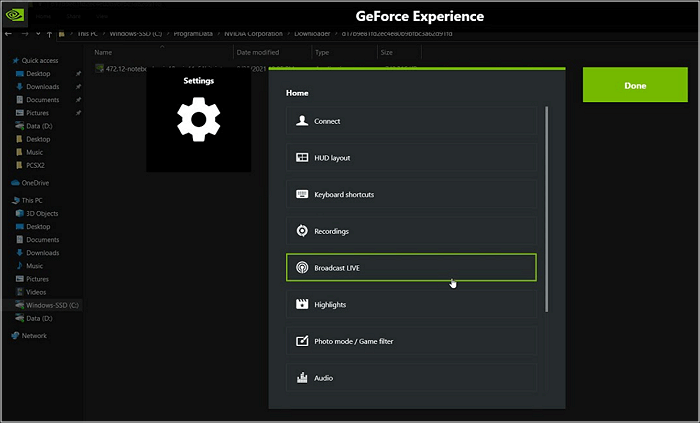The image size is (700, 423).
Task: Click Downloader in address breadcrumb
Action: coord(312,33)
